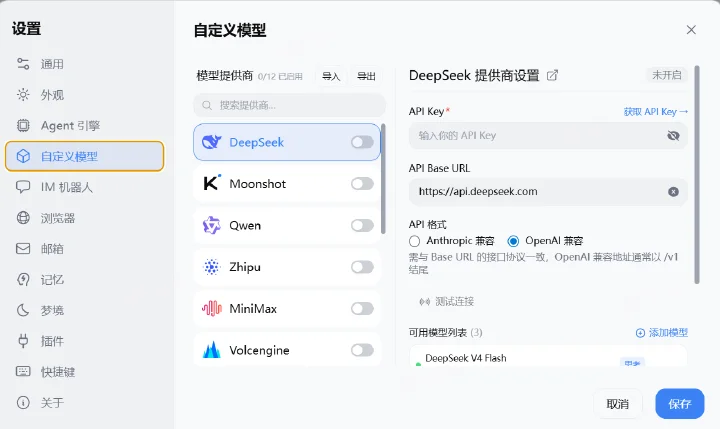Click the API Base URL text
Screen dimensions: 720x429
coord(478,192)
